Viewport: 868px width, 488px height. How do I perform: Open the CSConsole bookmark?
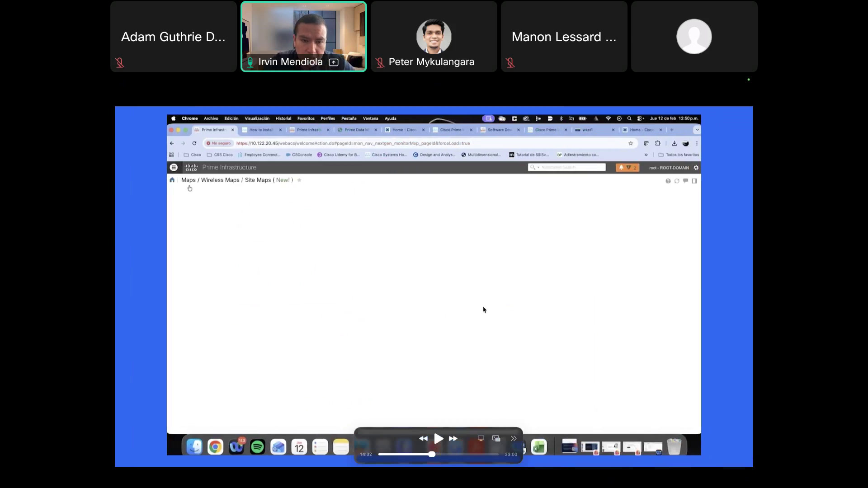tap(299, 155)
